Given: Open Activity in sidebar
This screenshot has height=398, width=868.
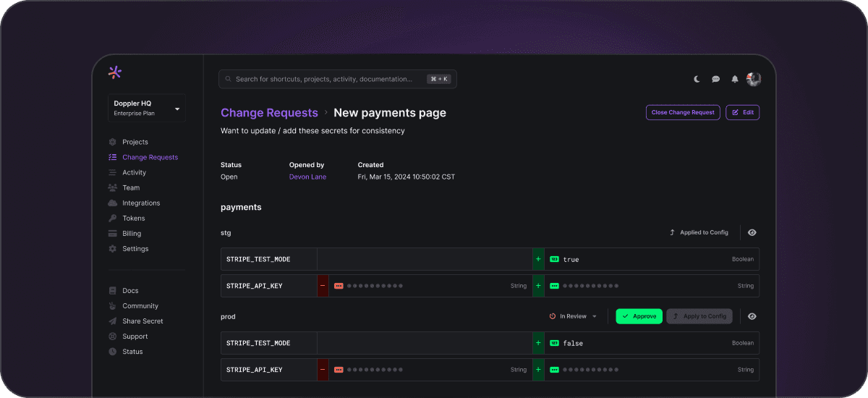Looking at the screenshot, I should click(x=127, y=172).
